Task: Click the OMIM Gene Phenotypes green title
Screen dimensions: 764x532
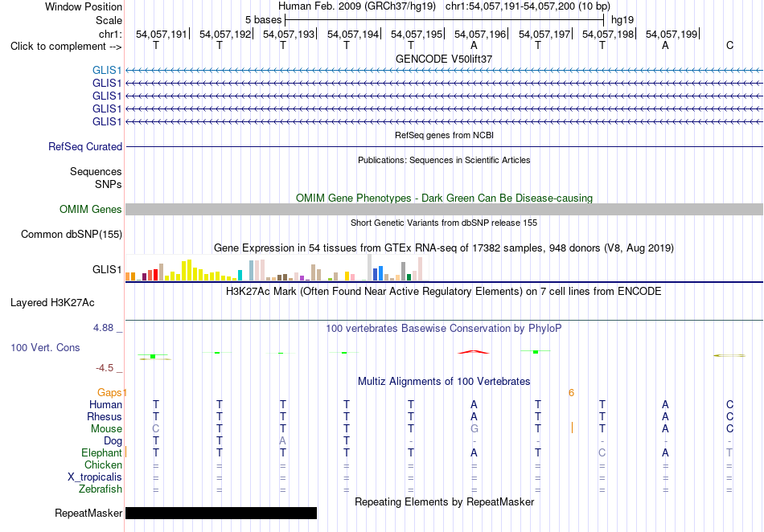Action: tap(444, 198)
